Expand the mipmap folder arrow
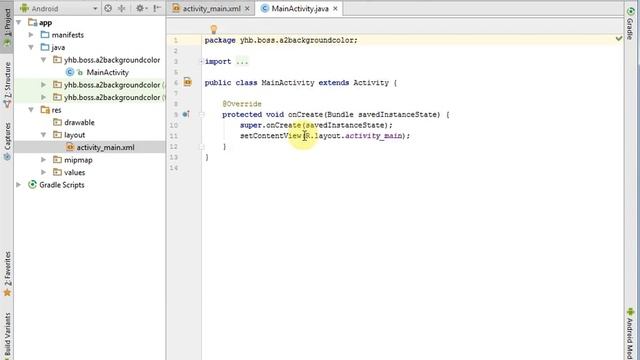The width and height of the screenshot is (640, 360). (x=43, y=160)
